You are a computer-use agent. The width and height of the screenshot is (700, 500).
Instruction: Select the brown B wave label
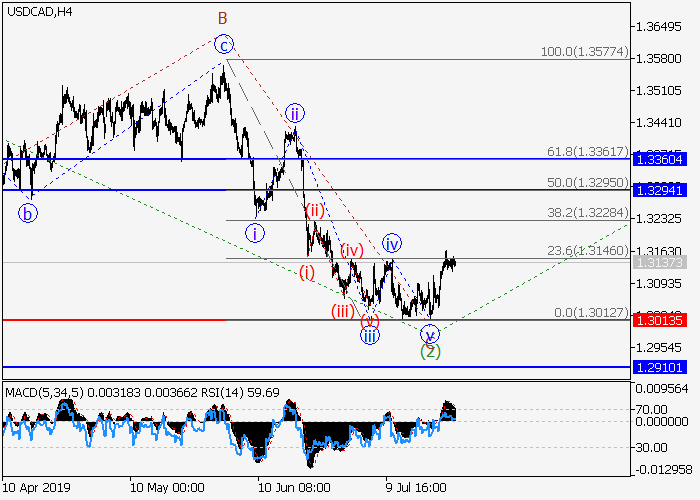tap(224, 18)
